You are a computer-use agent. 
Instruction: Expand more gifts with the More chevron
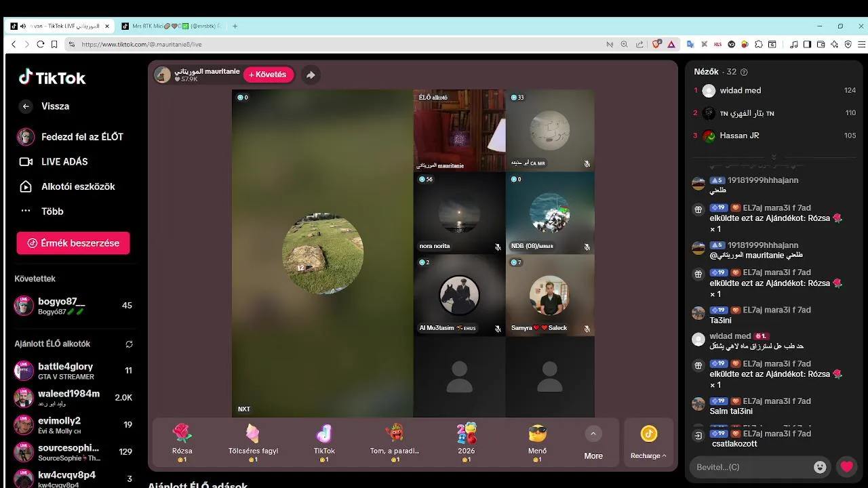[593, 434]
